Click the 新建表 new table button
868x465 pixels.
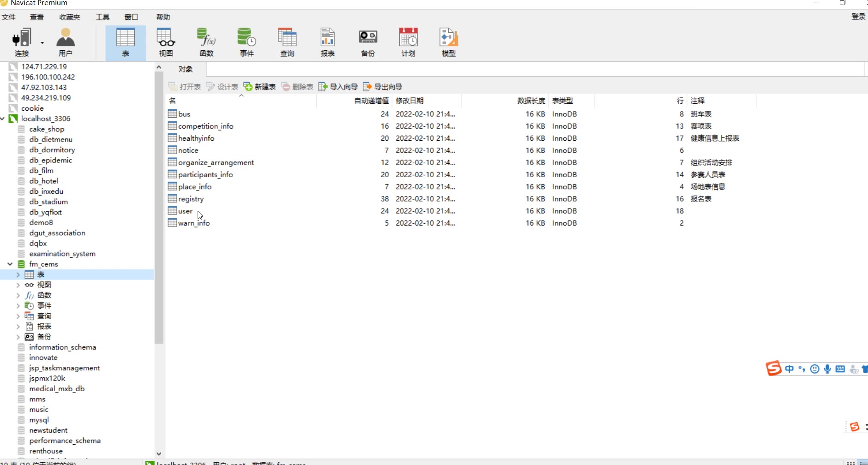point(259,87)
